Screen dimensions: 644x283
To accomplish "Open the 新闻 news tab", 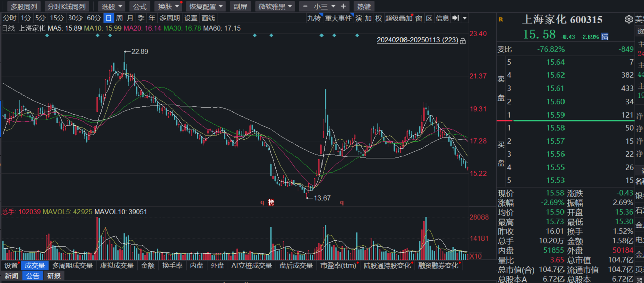I will [11, 276].
